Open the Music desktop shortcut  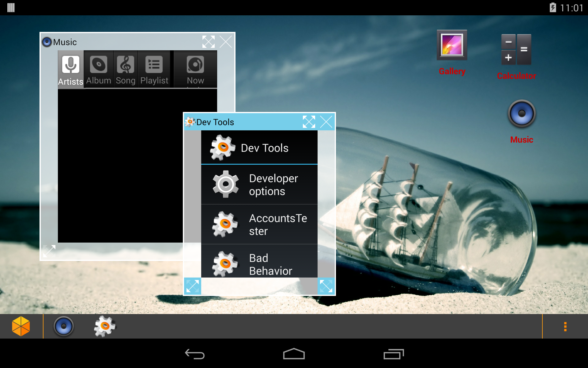point(522,114)
